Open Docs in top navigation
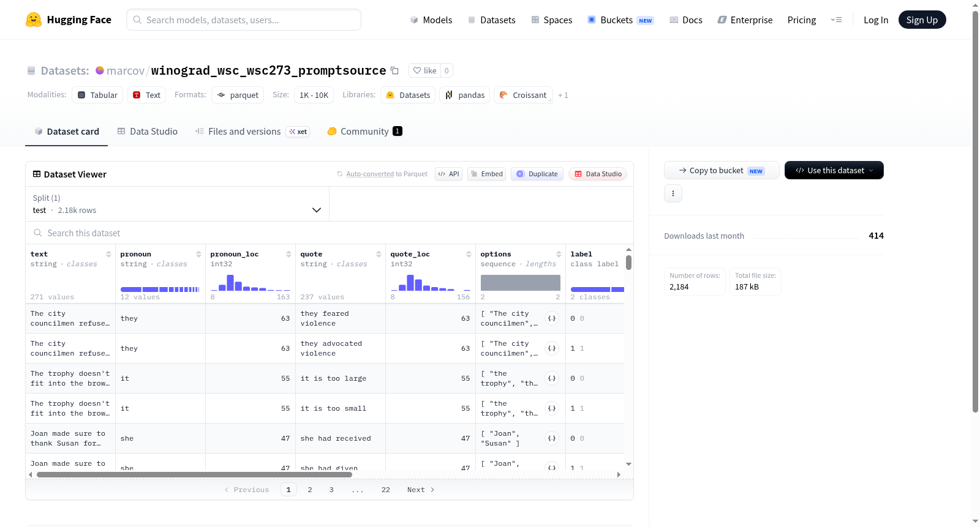 [x=685, y=20]
